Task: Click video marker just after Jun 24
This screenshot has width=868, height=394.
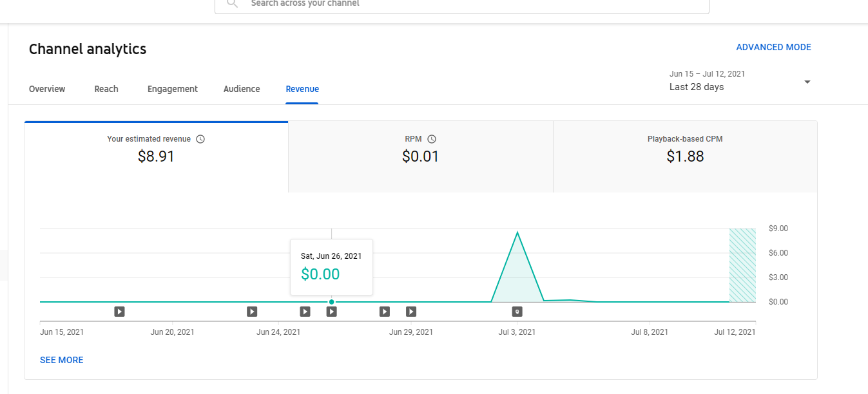Action: tap(305, 312)
